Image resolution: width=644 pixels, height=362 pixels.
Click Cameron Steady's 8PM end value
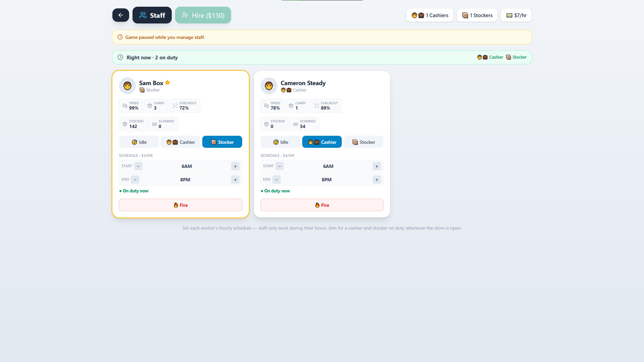[x=326, y=180]
